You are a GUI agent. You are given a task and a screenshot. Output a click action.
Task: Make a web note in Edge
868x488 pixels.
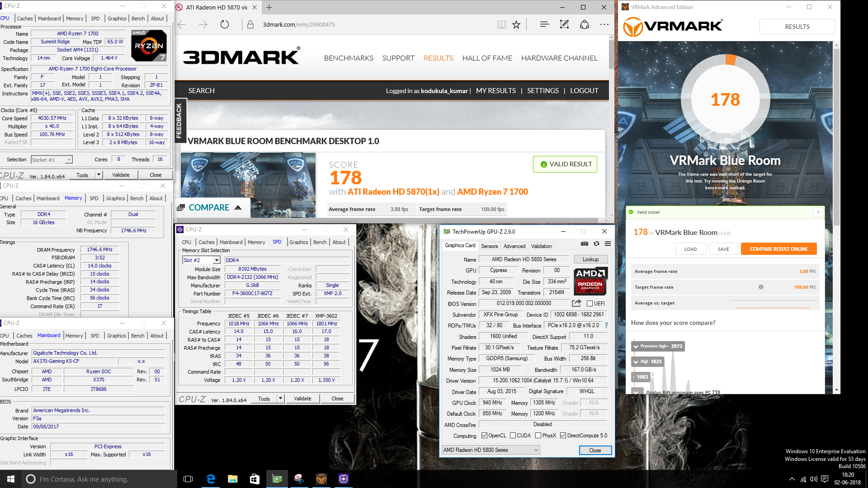click(x=564, y=25)
